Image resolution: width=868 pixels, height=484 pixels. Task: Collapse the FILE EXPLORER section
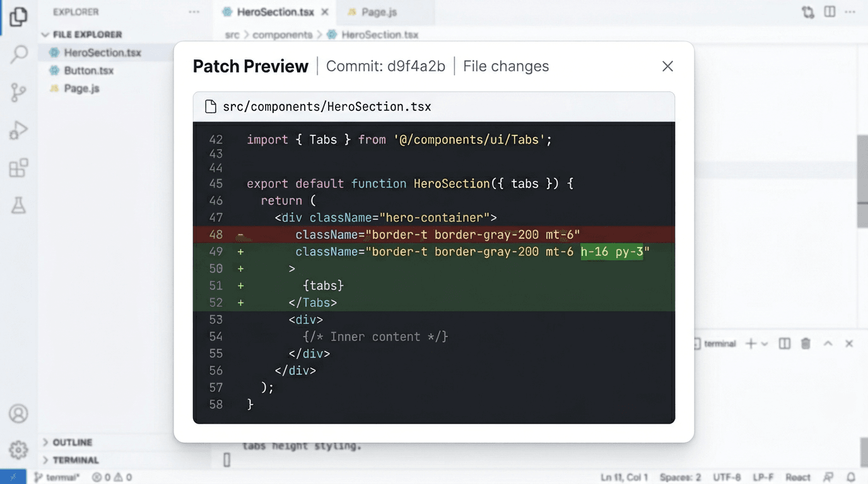click(x=82, y=35)
